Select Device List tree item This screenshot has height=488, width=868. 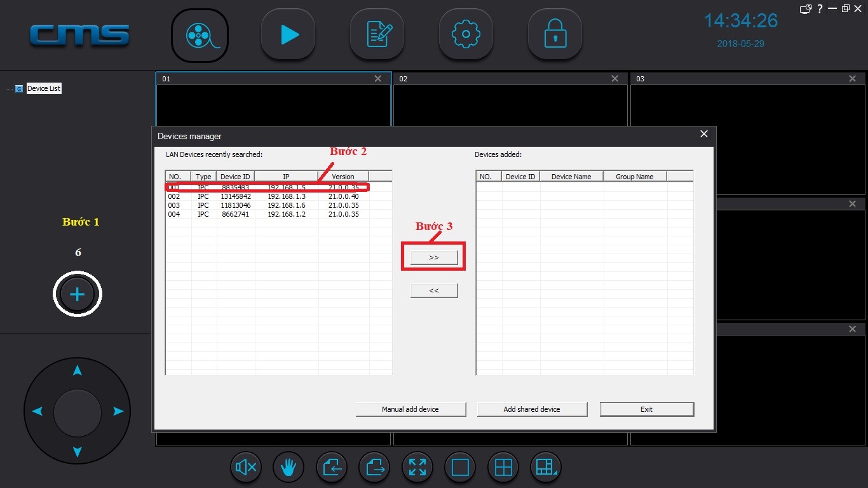pos(44,88)
